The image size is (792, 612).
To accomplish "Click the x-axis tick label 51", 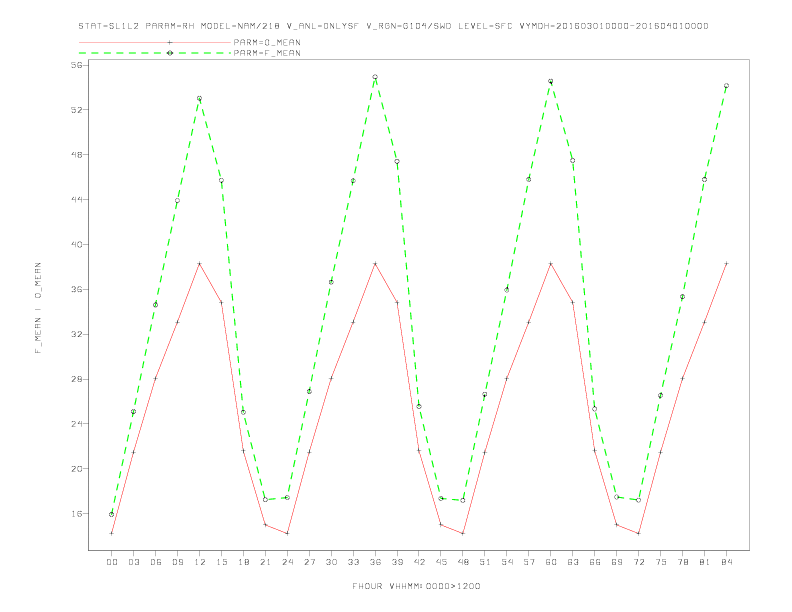I will click(x=485, y=562).
